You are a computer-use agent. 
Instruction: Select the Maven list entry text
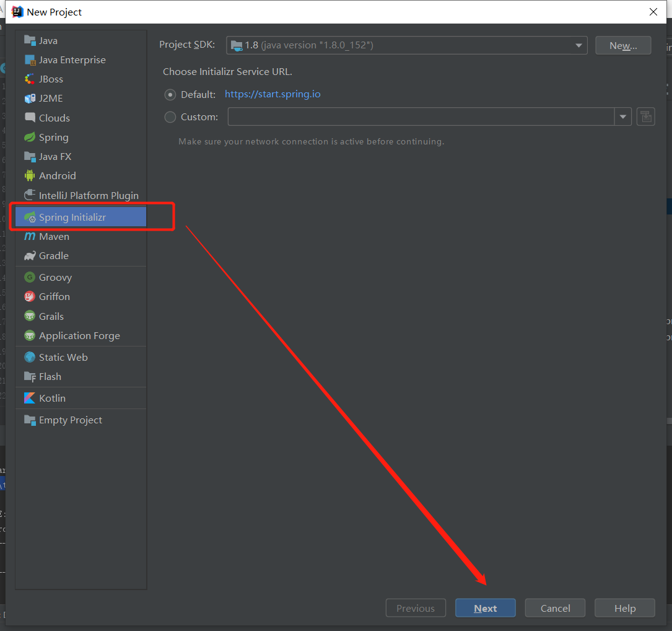click(54, 237)
